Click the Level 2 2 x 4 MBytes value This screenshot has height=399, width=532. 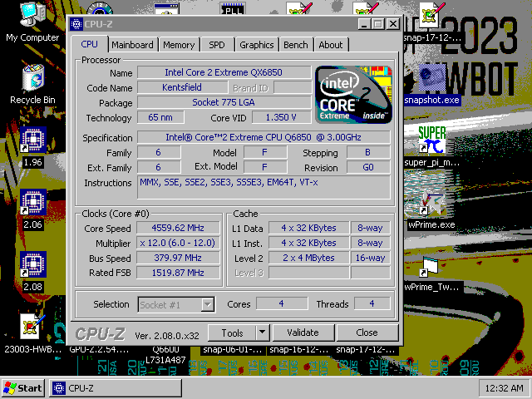tap(308, 258)
